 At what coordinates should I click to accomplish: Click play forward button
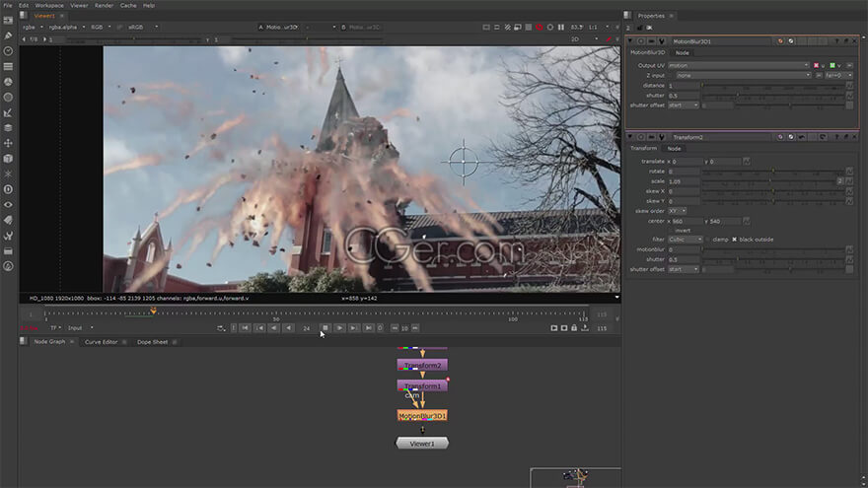click(339, 328)
